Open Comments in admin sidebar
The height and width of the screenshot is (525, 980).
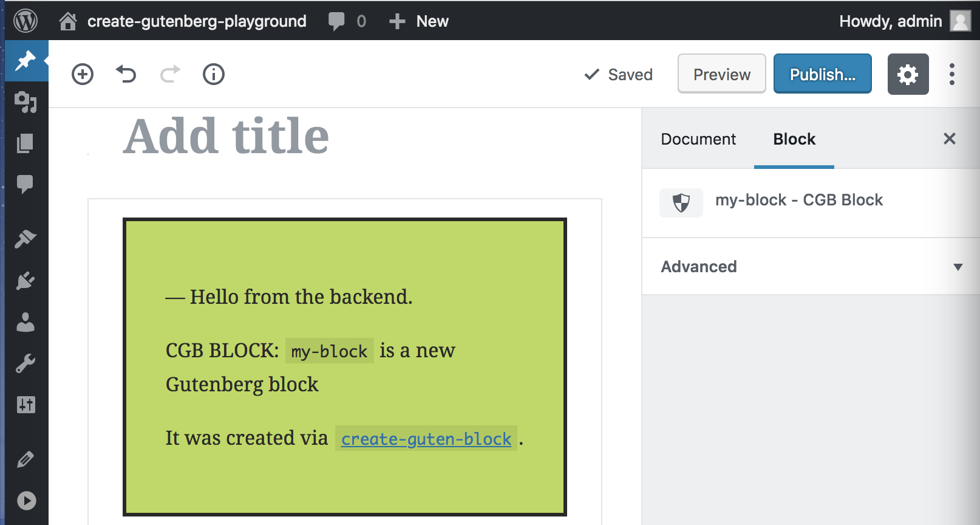[x=26, y=184]
